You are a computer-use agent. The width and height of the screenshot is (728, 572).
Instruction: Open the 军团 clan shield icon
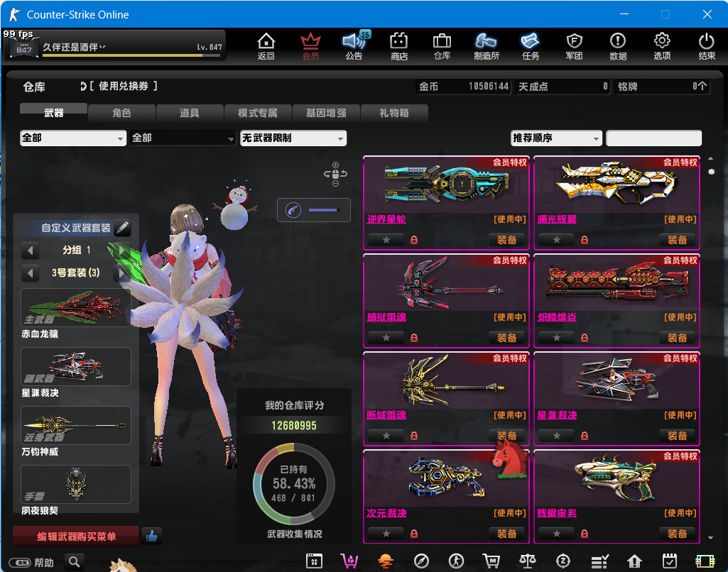click(x=575, y=46)
